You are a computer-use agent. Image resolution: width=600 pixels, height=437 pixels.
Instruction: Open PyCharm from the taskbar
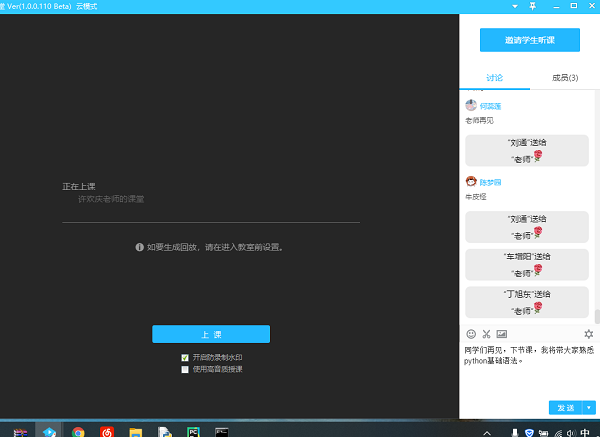(193, 431)
